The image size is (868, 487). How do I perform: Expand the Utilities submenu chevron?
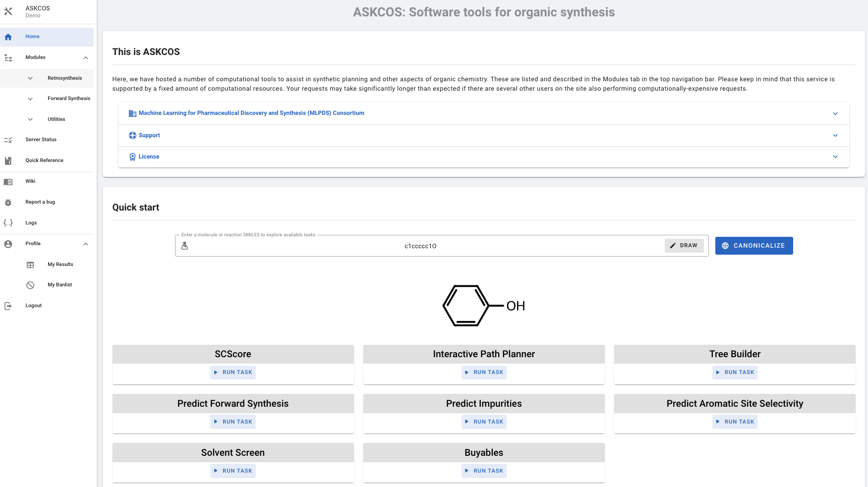click(x=30, y=119)
